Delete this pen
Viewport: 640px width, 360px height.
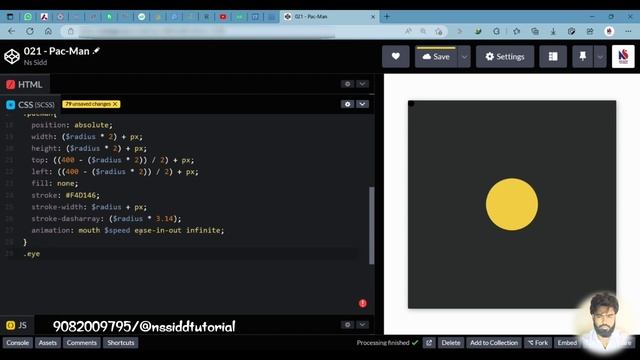point(451,342)
